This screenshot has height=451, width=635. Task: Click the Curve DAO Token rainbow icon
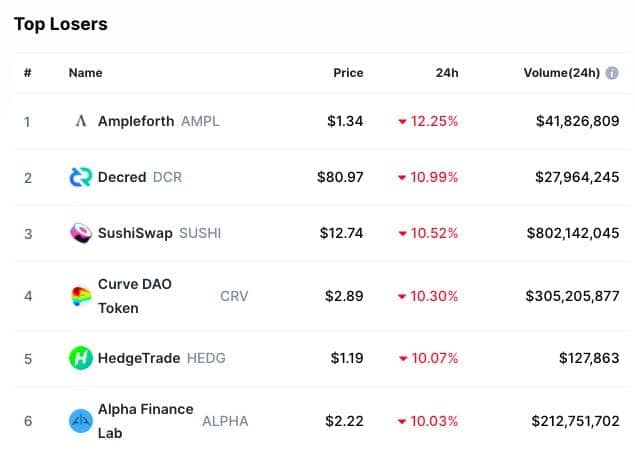pyautogui.click(x=81, y=296)
